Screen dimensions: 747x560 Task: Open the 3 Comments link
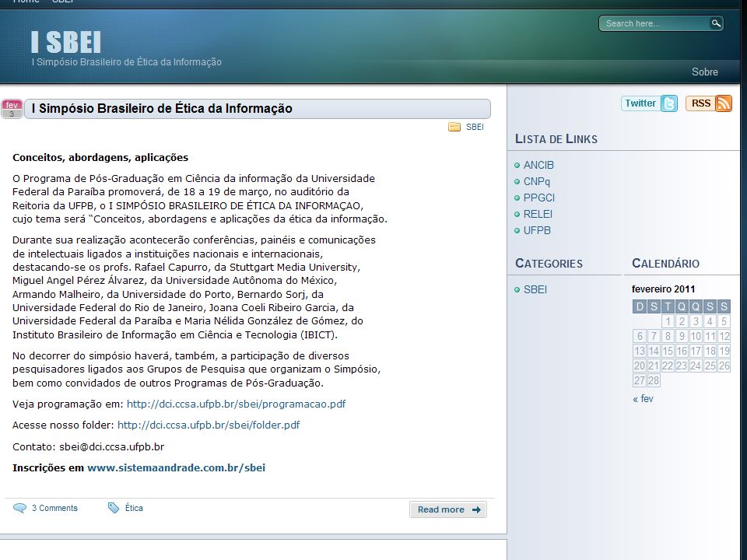click(54, 508)
